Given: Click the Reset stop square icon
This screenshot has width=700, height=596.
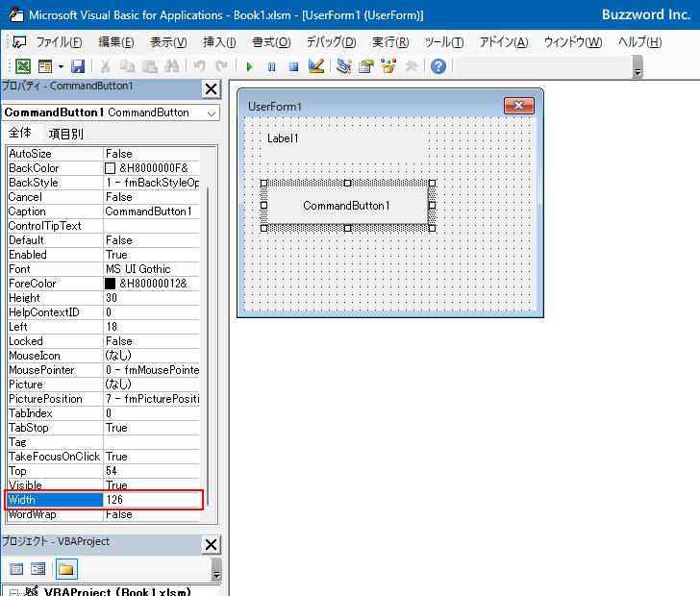Looking at the screenshot, I should point(293,67).
